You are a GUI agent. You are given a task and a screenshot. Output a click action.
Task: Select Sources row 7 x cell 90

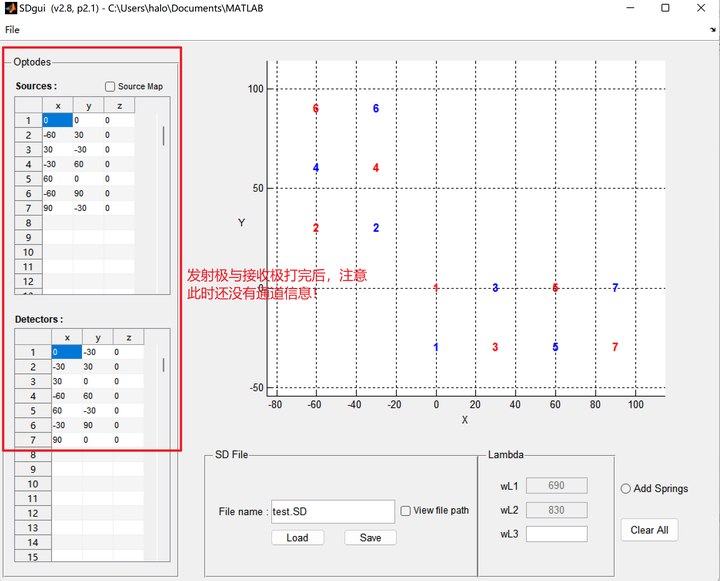pyautogui.click(x=57, y=209)
